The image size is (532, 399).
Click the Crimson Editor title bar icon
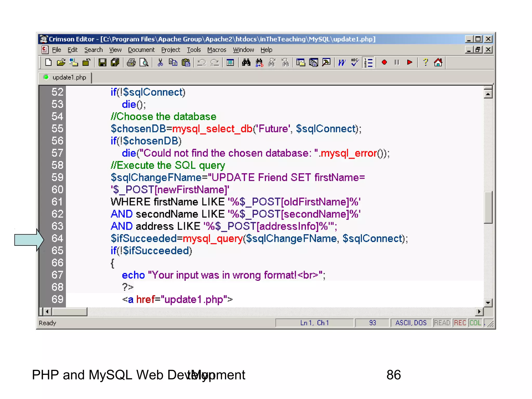point(44,39)
